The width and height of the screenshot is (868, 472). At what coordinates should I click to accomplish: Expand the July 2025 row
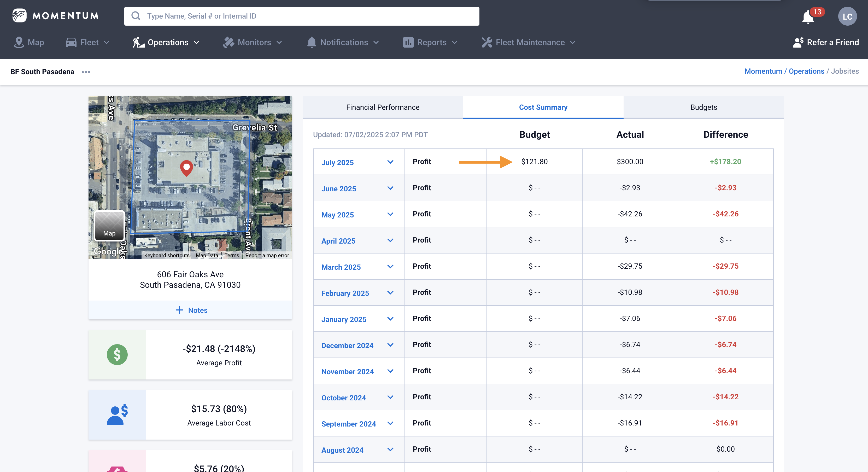pyautogui.click(x=390, y=162)
